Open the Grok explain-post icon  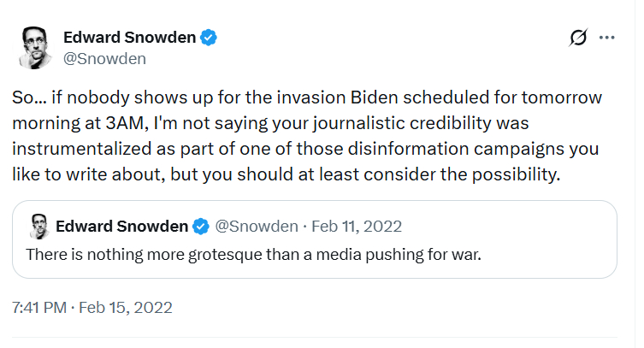click(x=579, y=38)
